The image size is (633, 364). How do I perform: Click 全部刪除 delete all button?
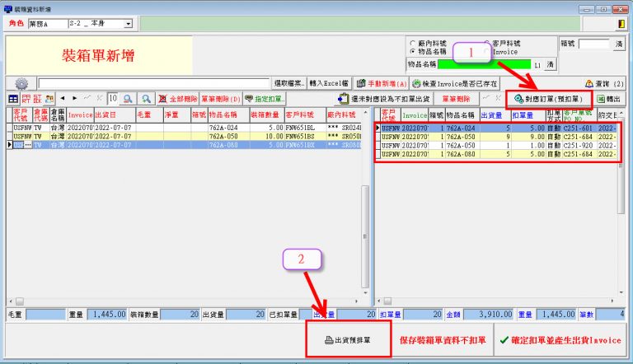(x=178, y=99)
